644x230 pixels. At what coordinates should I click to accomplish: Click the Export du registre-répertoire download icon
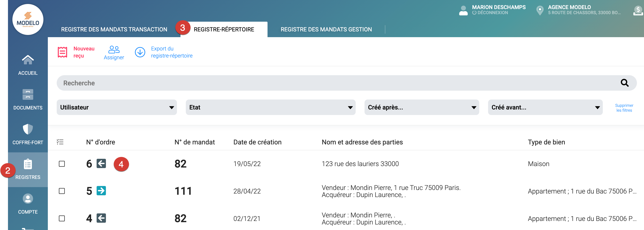click(x=140, y=52)
